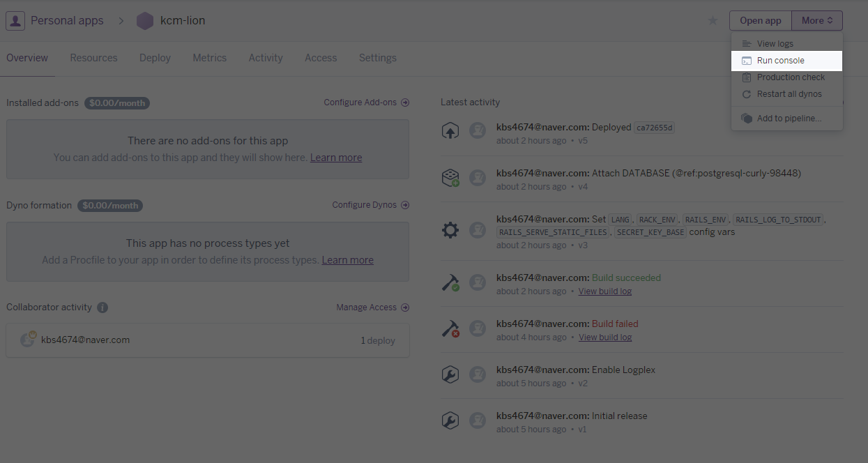Click the 1 deploy count

pos(378,341)
